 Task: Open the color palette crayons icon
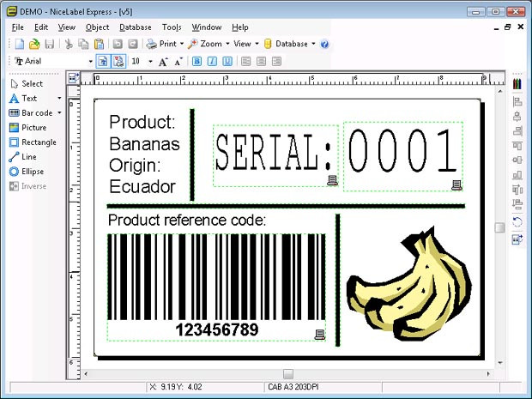(x=517, y=83)
